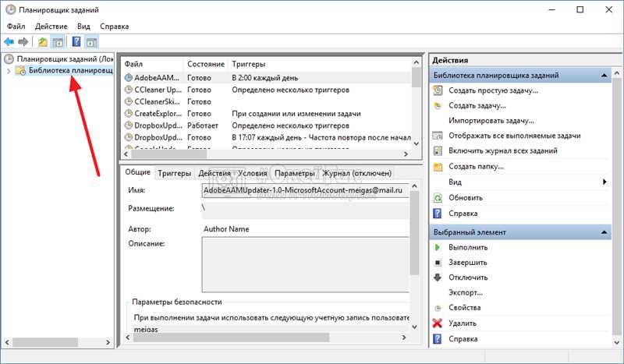Sort by the Файл column header

152,64
